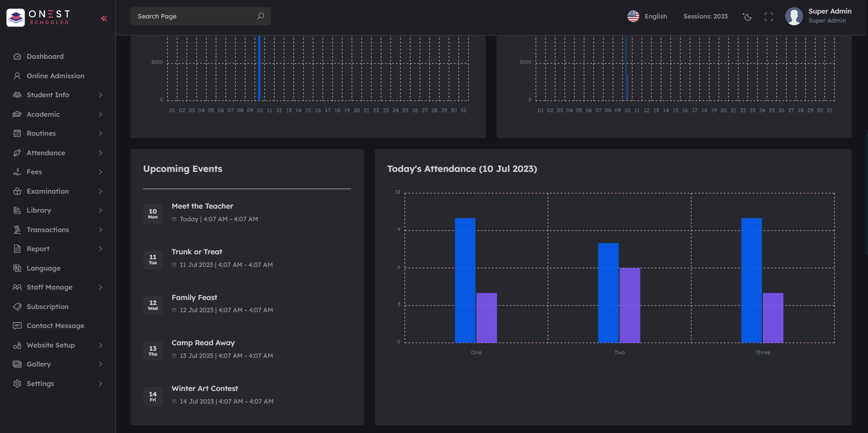
Task: Open the Camp Read Away event
Action: click(x=203, y=343)
